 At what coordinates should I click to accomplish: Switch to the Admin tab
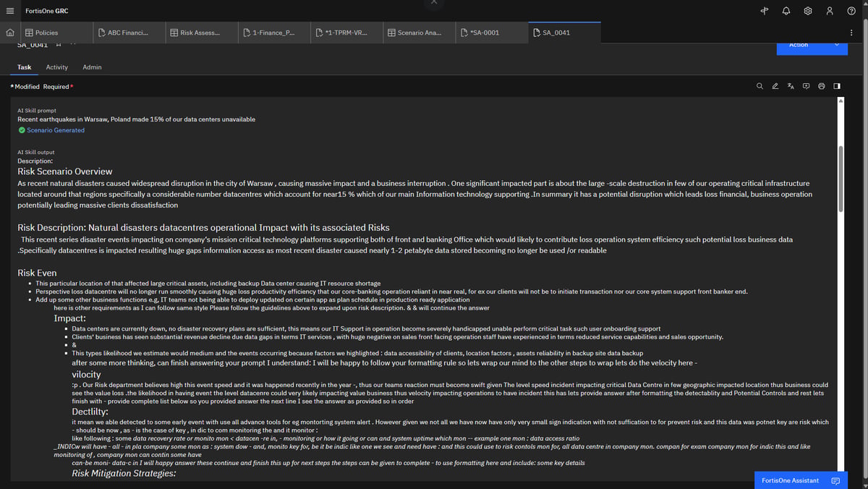pyautogui.click(x=92, y=67)
